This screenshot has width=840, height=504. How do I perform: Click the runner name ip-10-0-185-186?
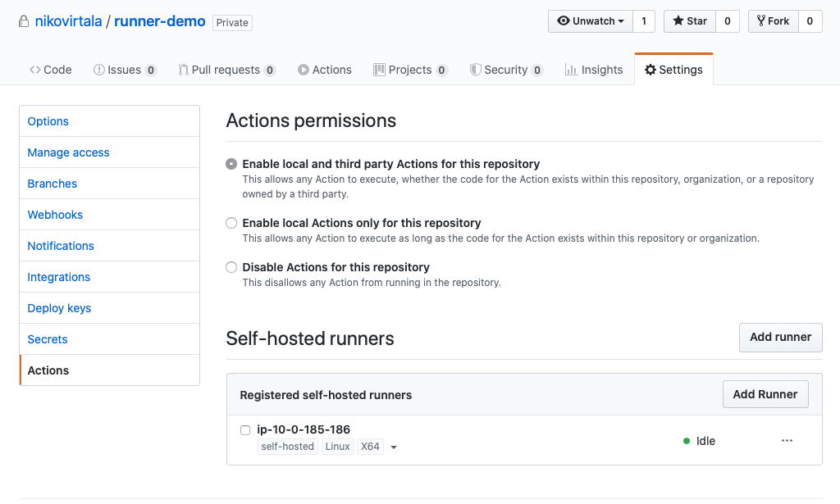304,429
